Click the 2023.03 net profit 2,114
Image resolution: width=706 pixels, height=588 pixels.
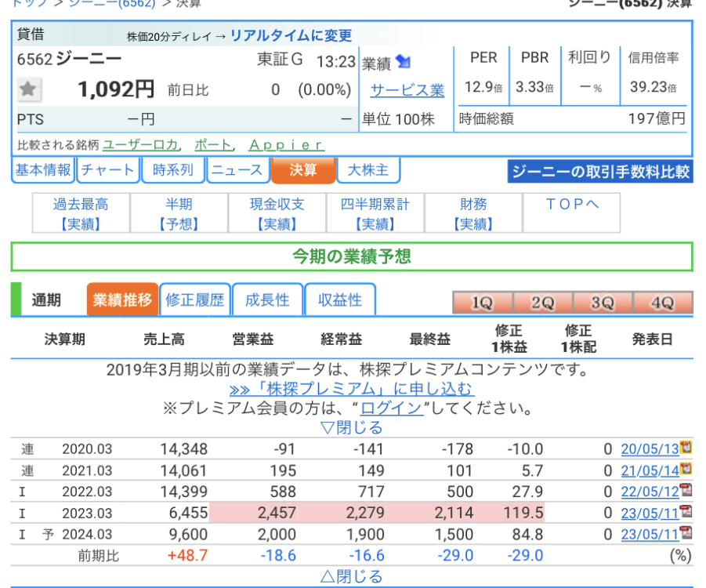[x=454, y=513]
